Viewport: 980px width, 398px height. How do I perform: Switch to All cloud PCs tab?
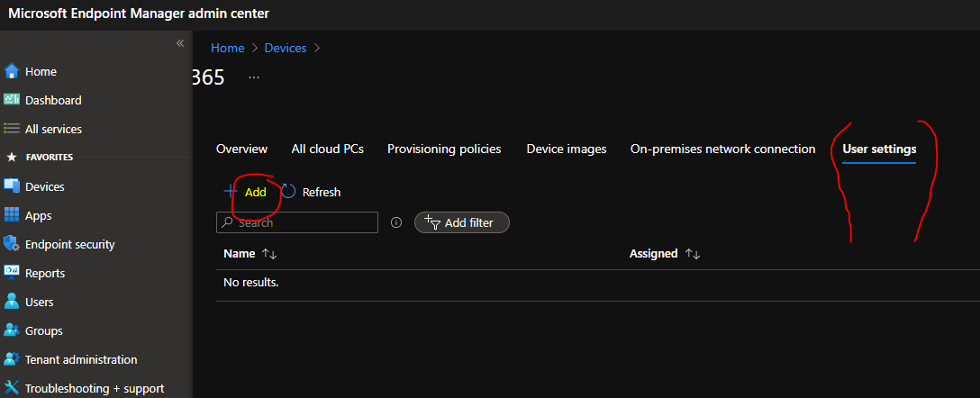coord(328,149)
